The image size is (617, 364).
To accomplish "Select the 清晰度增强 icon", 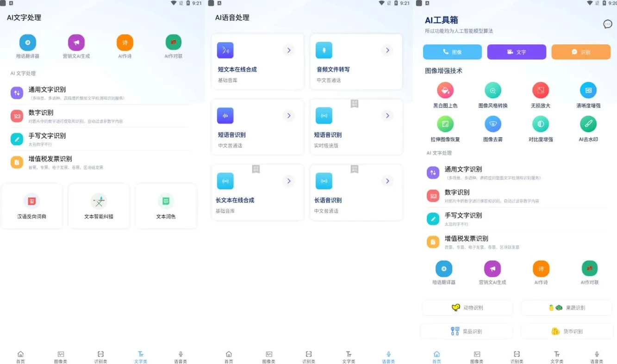I will pos(588,91).
